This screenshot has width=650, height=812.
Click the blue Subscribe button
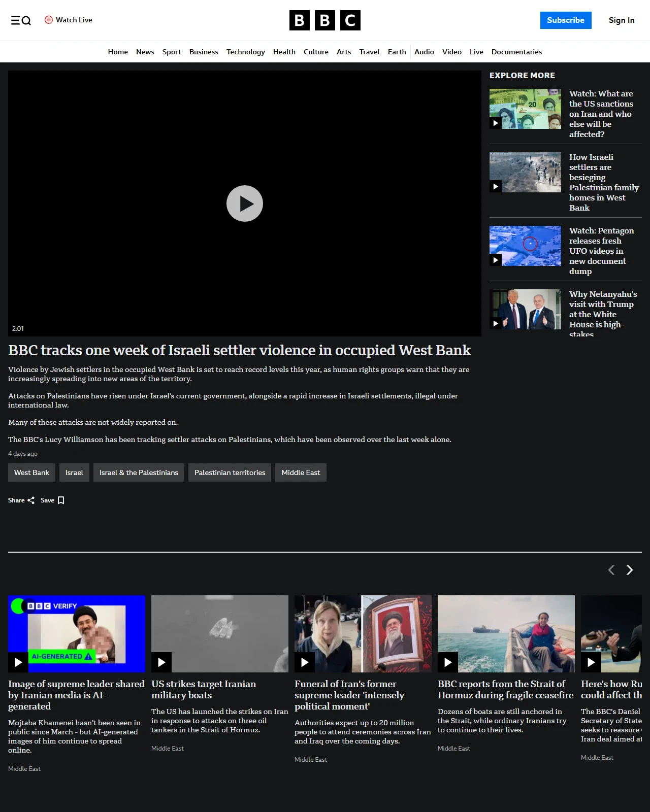pos(566,20)
